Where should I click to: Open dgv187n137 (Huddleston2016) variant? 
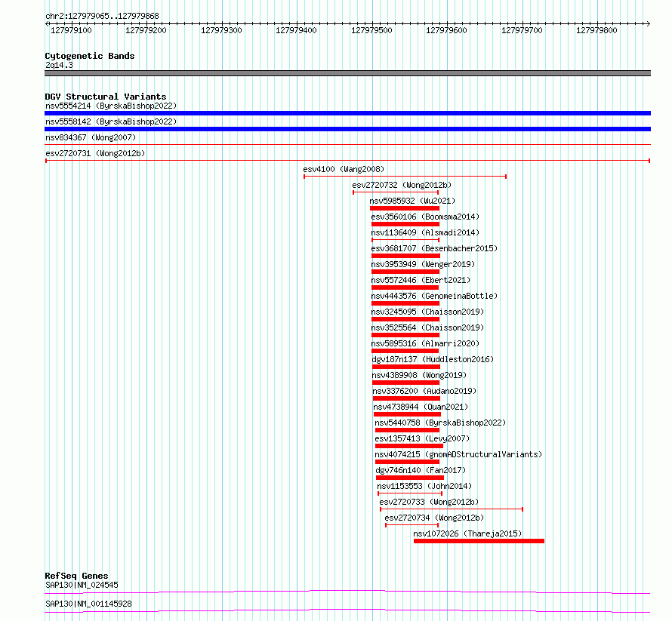(x=433, y=359)
